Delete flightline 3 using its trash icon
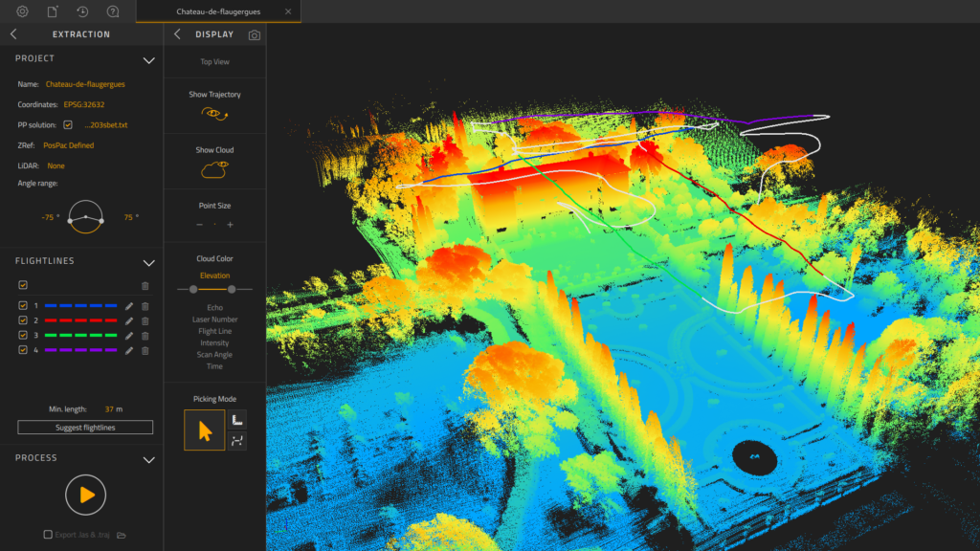The height and width of the screenshot is (551, 980). (x=145, y=336)
